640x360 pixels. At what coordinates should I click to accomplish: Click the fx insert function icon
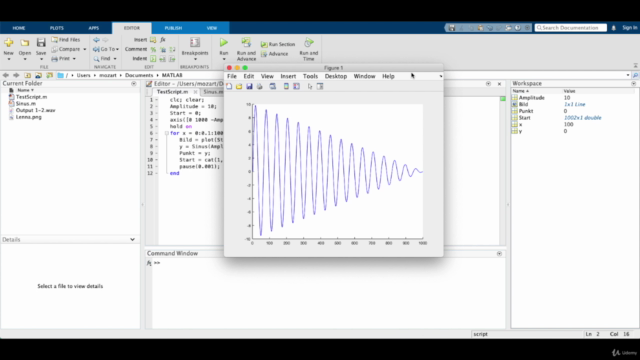(163, 40)
